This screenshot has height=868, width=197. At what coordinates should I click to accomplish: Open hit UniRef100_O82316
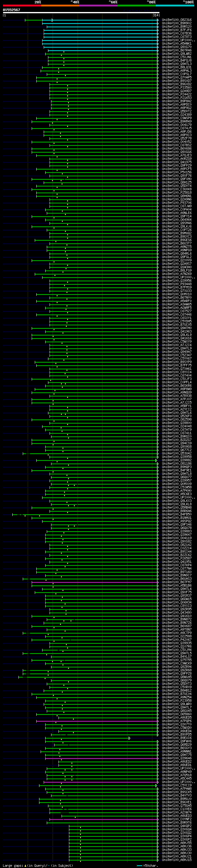[x=177, y=20]
